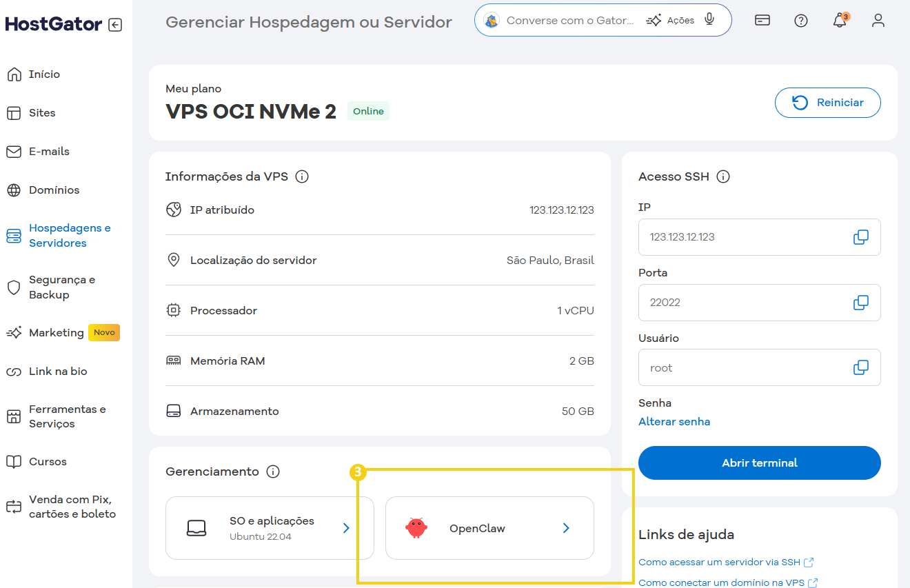This screenshot has height=588, width=910.
Task: Open the Ações sparkle icon
Action: (x=655, y=20)
